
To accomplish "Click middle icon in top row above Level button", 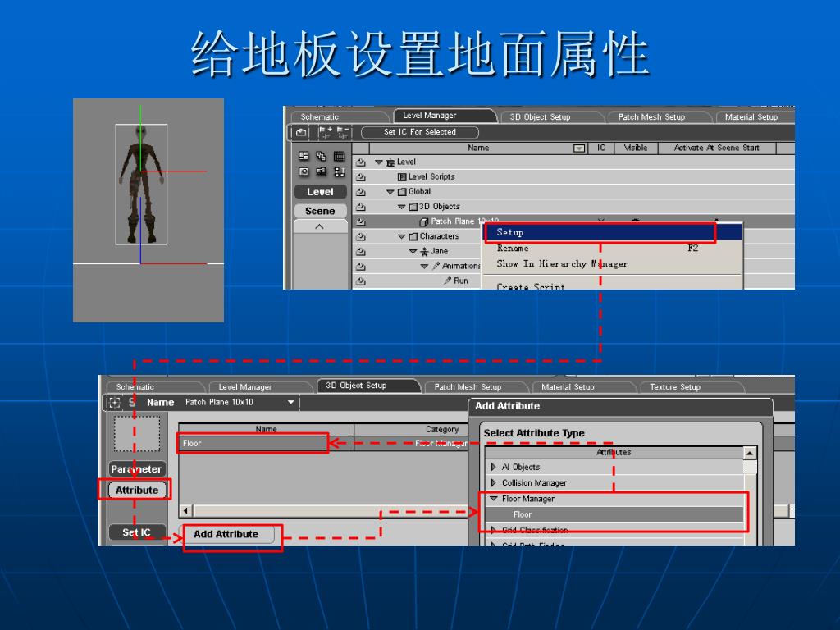I will pos(321,156).
